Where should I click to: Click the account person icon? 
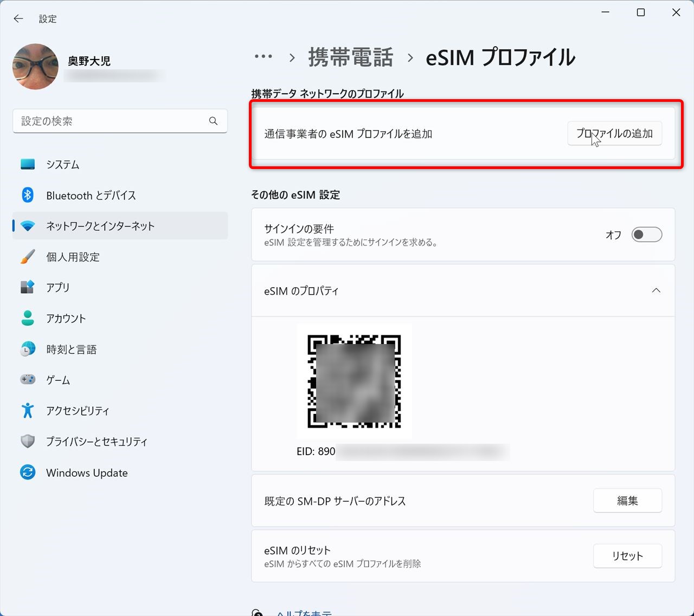[28, 318]
